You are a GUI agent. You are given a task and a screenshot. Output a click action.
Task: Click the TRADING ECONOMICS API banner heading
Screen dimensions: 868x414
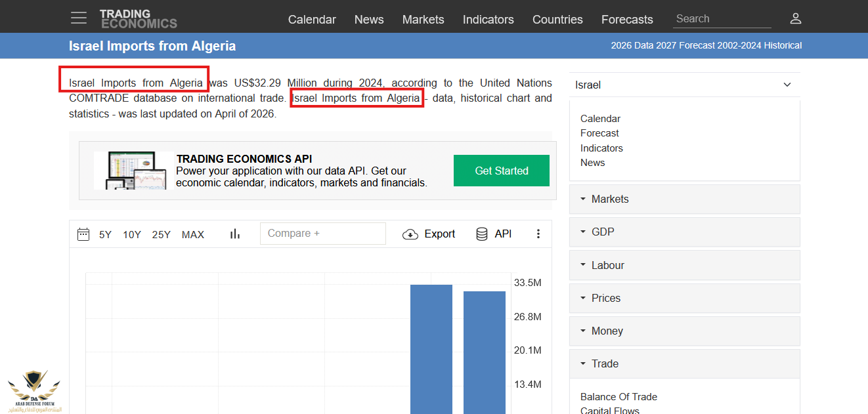[x=244, y=159]
